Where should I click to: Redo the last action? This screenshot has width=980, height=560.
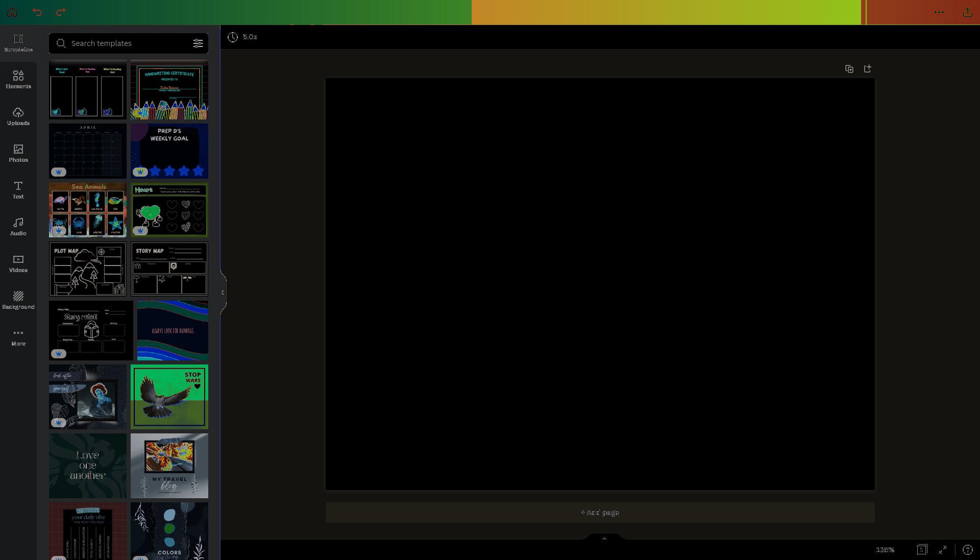(x=61, y=12)
